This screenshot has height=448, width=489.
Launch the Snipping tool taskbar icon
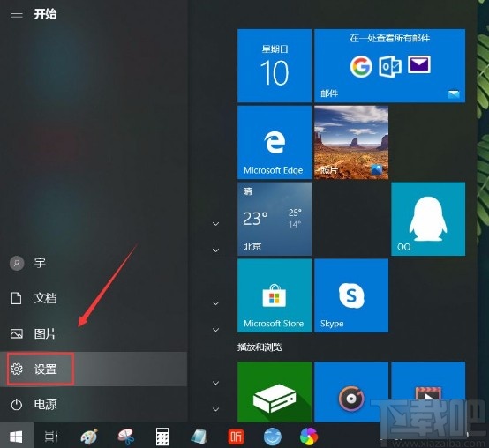[126, 437]
